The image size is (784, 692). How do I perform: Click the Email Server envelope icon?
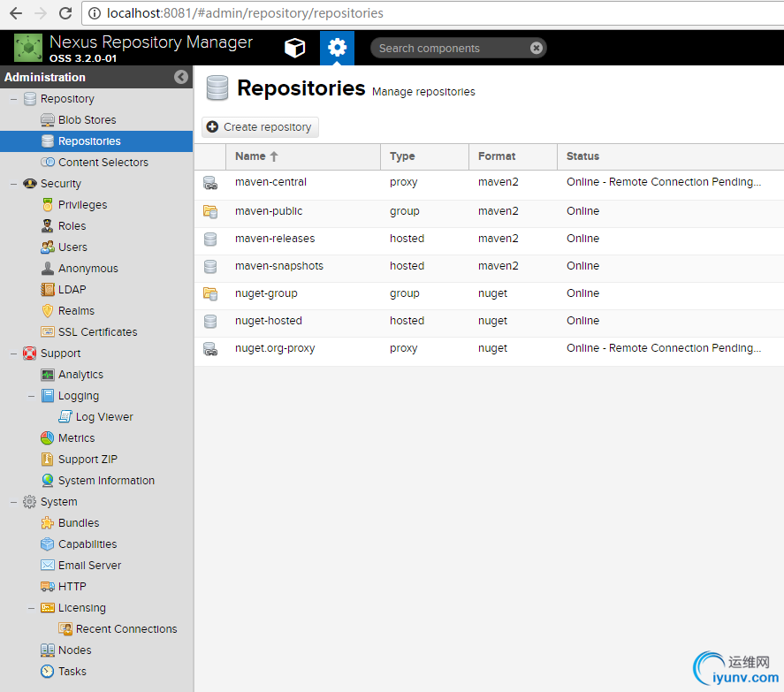click(x=48, y=565)
